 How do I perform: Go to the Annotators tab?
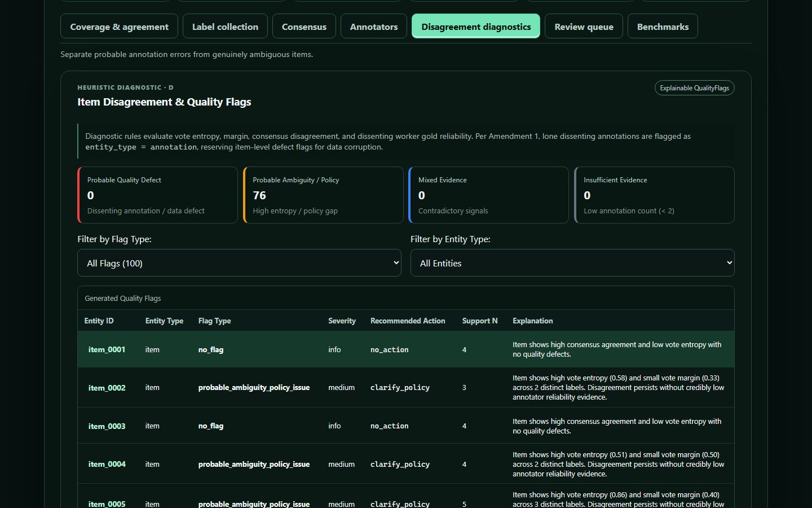tap(374, 27)
